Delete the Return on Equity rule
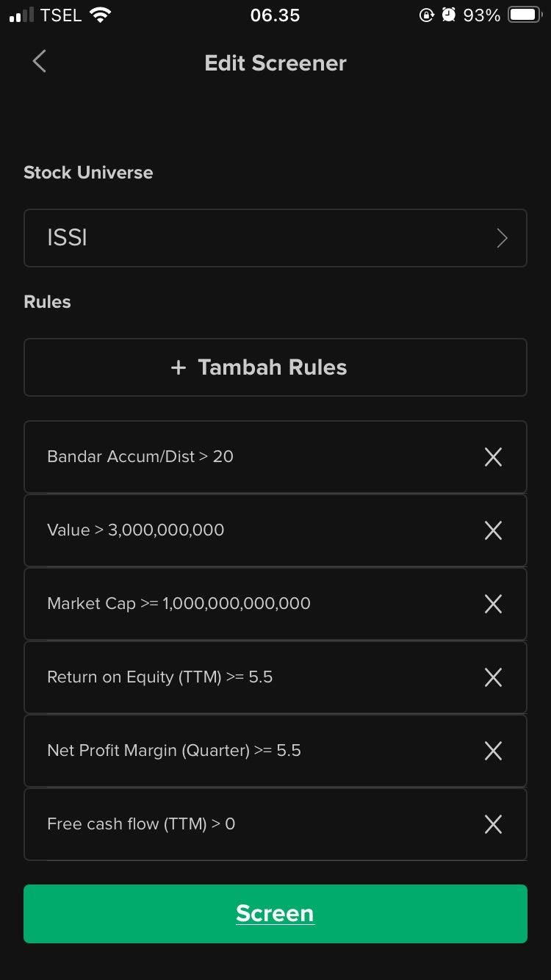Screen dimensions: 551x980 (493, 677)
